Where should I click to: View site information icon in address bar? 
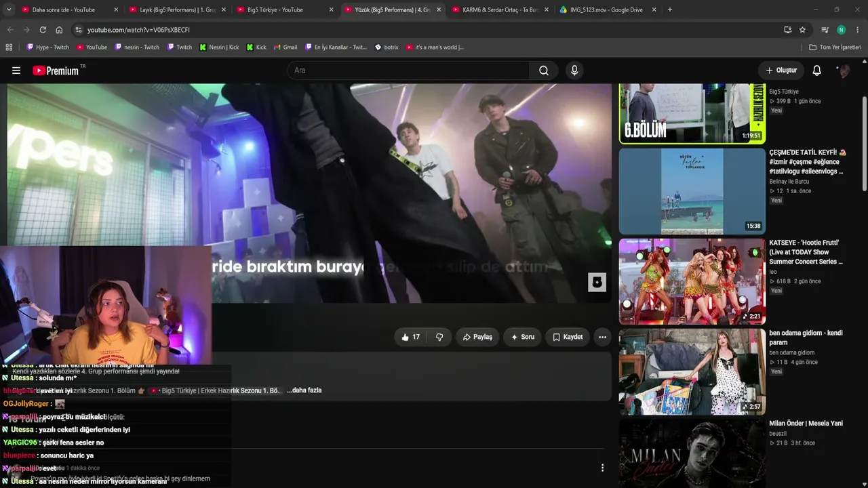tap(79, 30)
